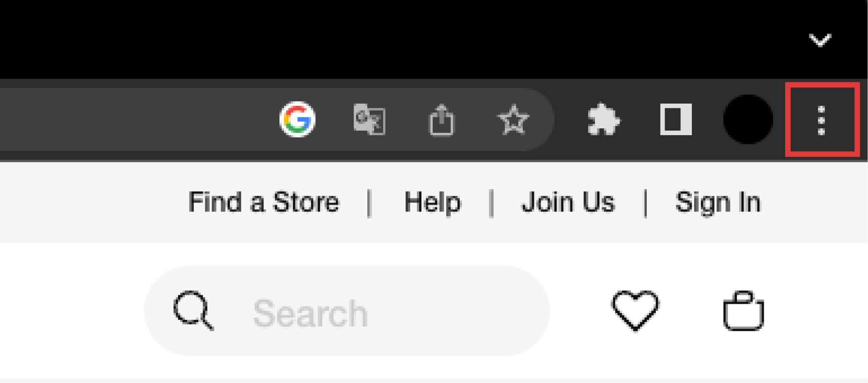The height and width of the screenshot is (383, 868).
Task: Open the Translate this page icon
Action: click(x=370, y=120)
